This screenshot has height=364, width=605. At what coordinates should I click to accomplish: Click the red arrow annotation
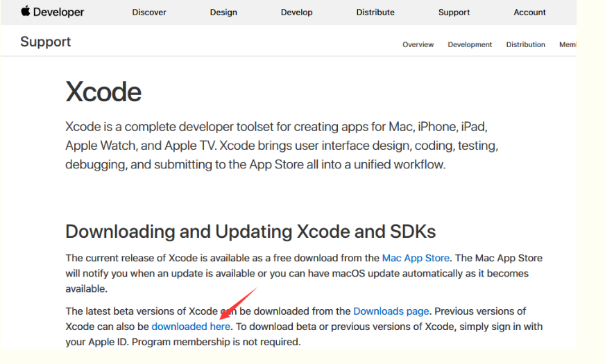pyautogui.click(x=238, y=304)
